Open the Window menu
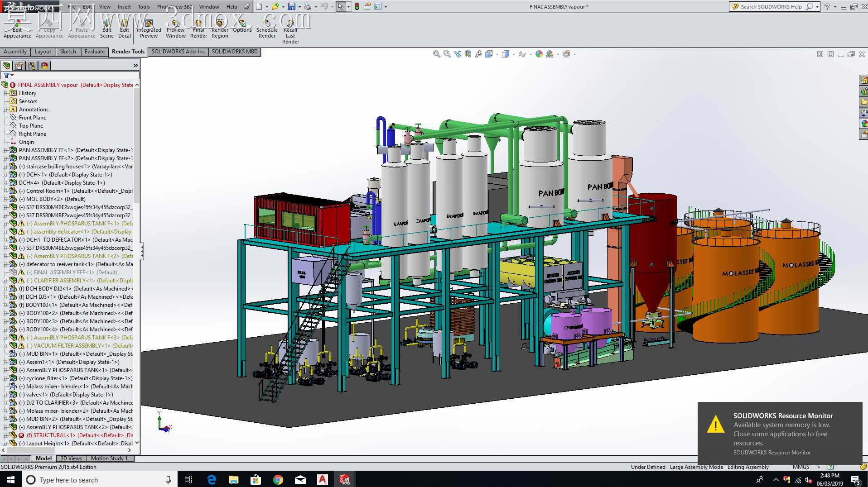This screenshot has width=868, height=487. (209, 7)
